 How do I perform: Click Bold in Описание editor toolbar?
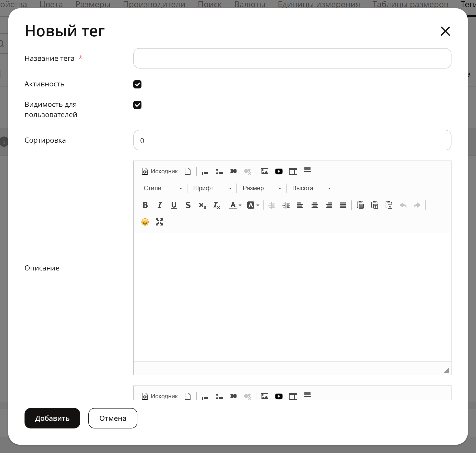(x=145, y=205)
